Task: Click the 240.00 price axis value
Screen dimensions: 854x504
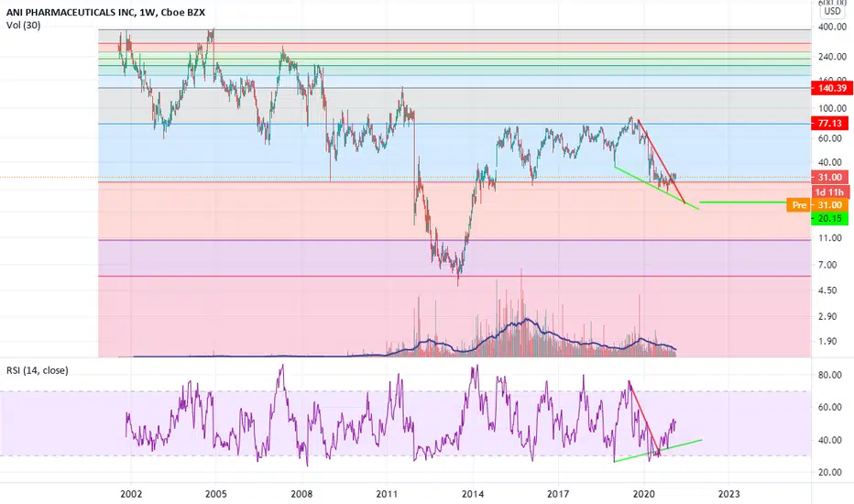Action: 832,57
